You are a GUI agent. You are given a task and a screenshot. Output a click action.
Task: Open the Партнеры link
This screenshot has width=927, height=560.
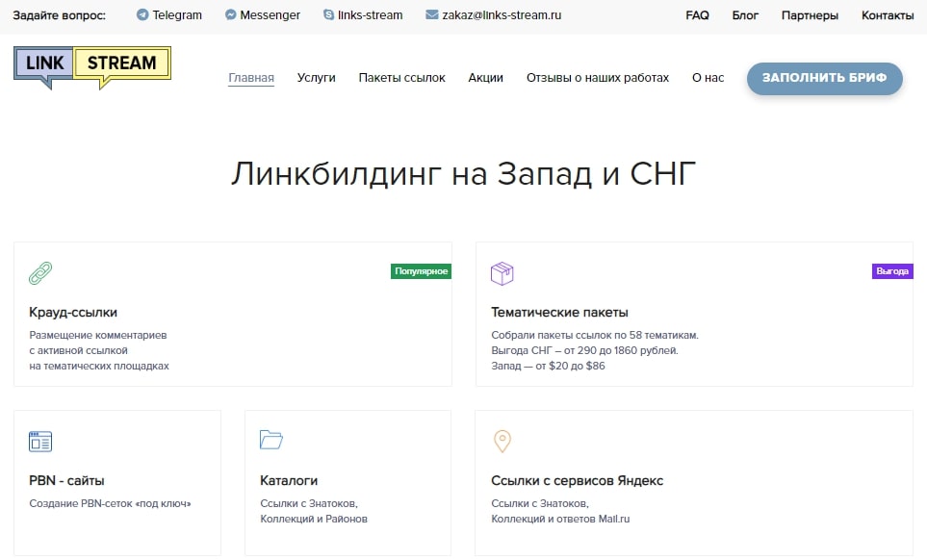(x=810, y=15)
